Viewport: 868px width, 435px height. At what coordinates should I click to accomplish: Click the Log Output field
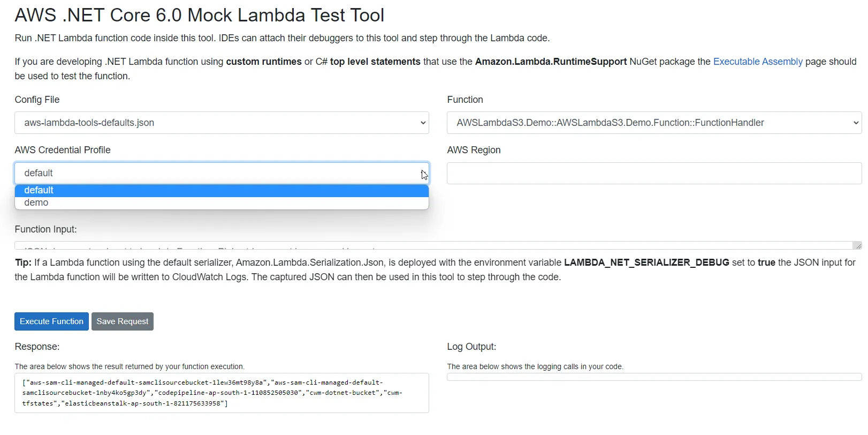[x=653, y=377]
